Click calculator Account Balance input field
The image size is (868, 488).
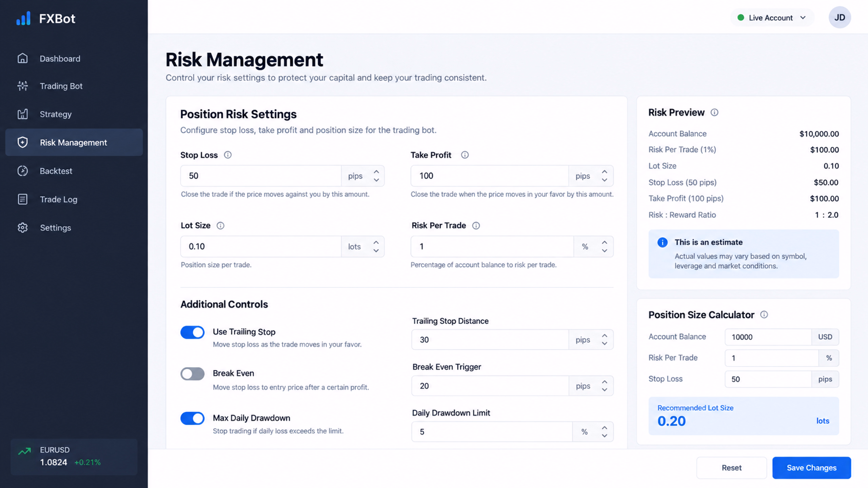[x=768, y=337]
